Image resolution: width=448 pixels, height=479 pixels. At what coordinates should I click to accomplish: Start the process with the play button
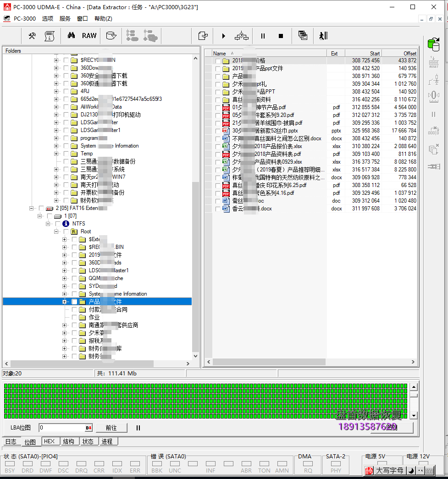point(224,36)
